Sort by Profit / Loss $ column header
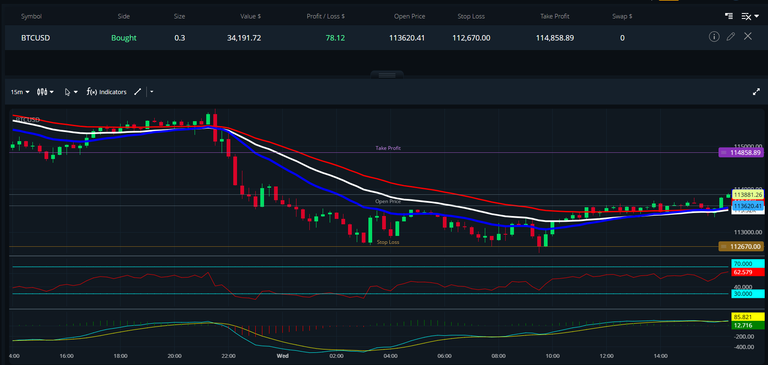This screenshot has width=768, height=365. [326, 16]
